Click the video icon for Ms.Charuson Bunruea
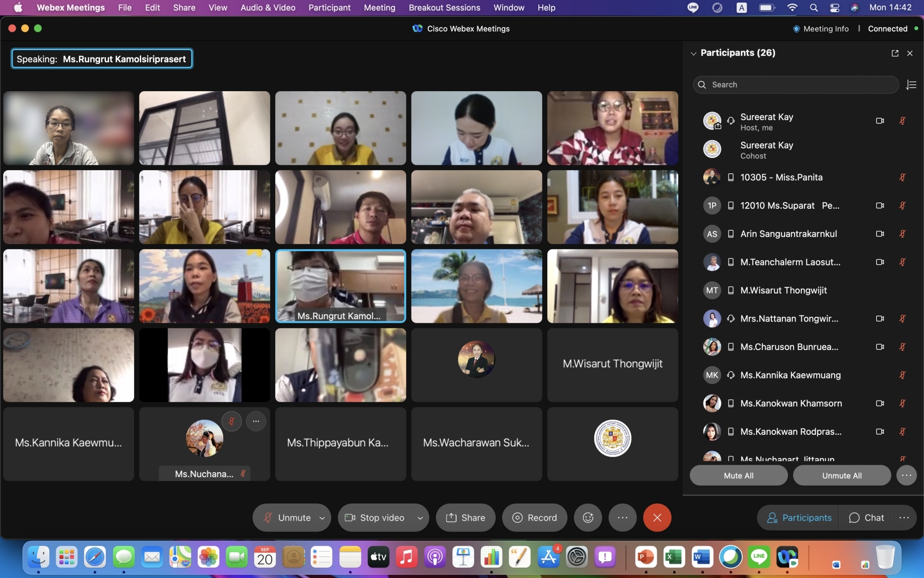The image size is (924, 578). [880, 347]
